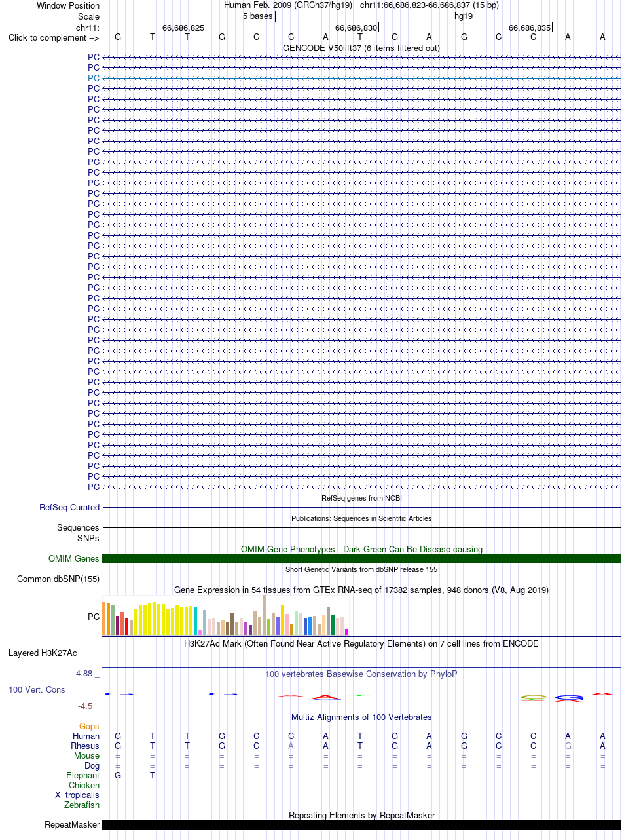Click the gray A in Rhesus row
622x840 pixels.
coord(291,746)
